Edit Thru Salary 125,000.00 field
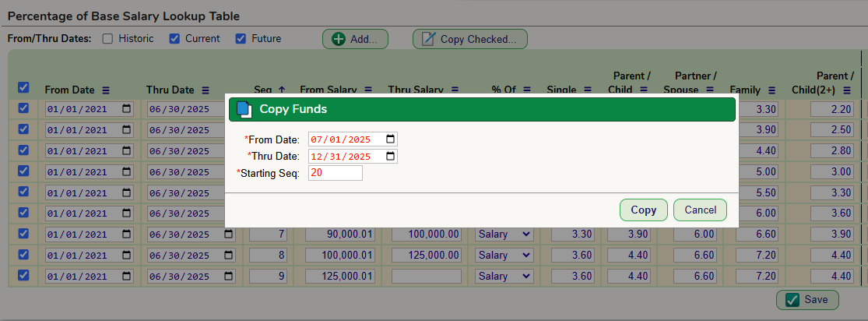This screenshot has width=868, height=321. 427,256
